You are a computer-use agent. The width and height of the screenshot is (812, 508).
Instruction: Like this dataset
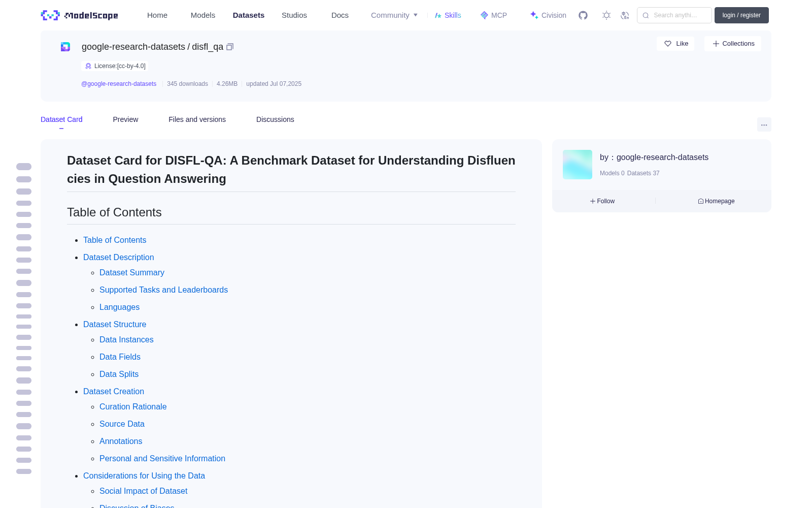(x=675, y=44)
